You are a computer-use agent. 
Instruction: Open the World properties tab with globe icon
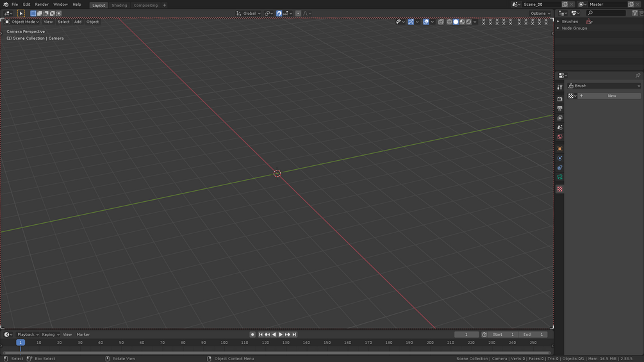pos(559,136)
